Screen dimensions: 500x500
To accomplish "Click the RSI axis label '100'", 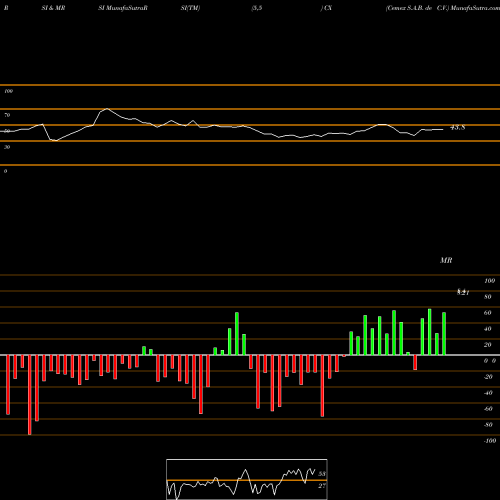I will click(x=8, y=91).
